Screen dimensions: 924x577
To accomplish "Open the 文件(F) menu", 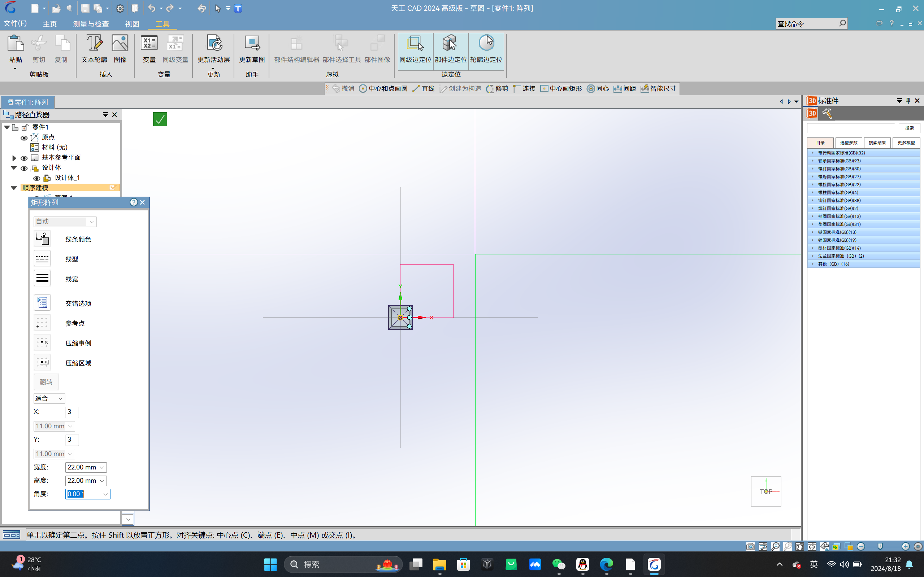I will [15, 23].
